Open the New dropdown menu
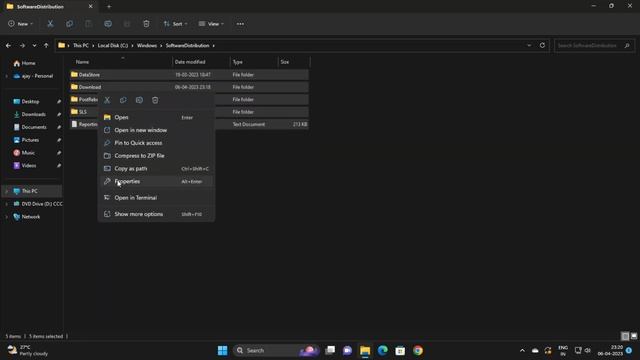 pyautogui.click(x=20, y=24)
